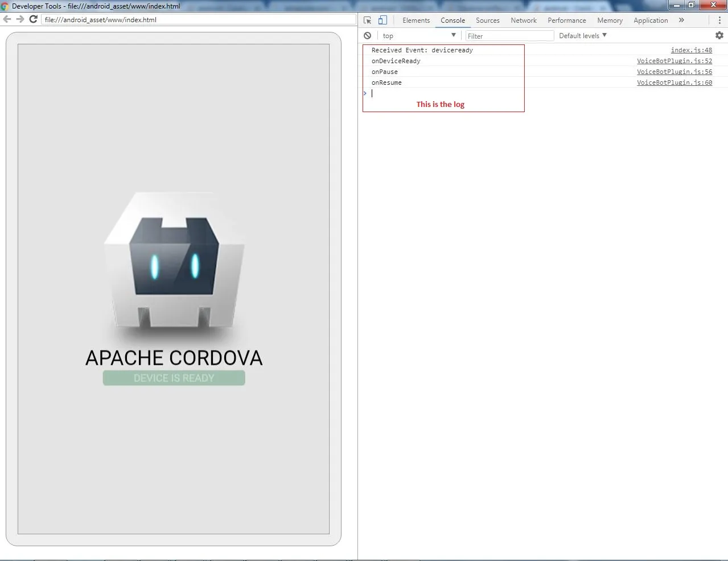Select the onDeviceReady log entry
The width and height of the screenshot is (728, 561).
[x=396, y=61]
